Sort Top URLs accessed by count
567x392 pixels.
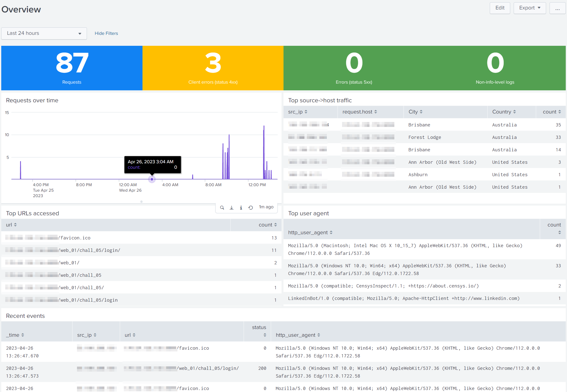click(x=268, y=225)
